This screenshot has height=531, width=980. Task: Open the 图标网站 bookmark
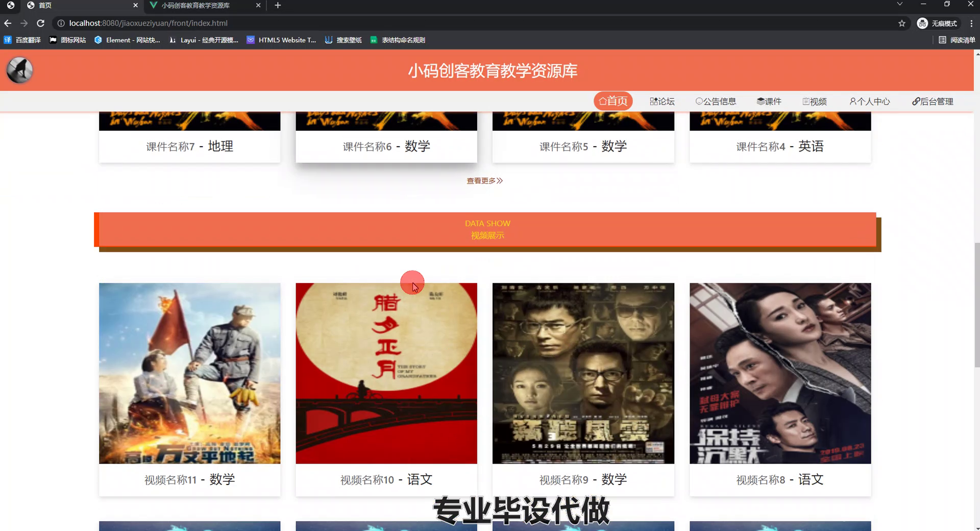(x=67, y=40)
